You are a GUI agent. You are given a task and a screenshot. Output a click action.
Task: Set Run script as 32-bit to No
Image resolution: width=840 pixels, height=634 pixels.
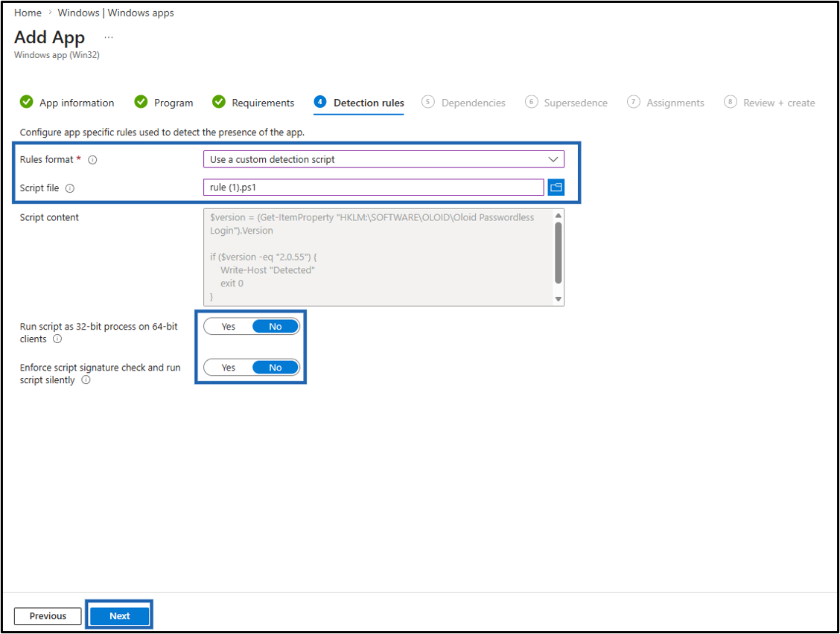tap(276, 327)
